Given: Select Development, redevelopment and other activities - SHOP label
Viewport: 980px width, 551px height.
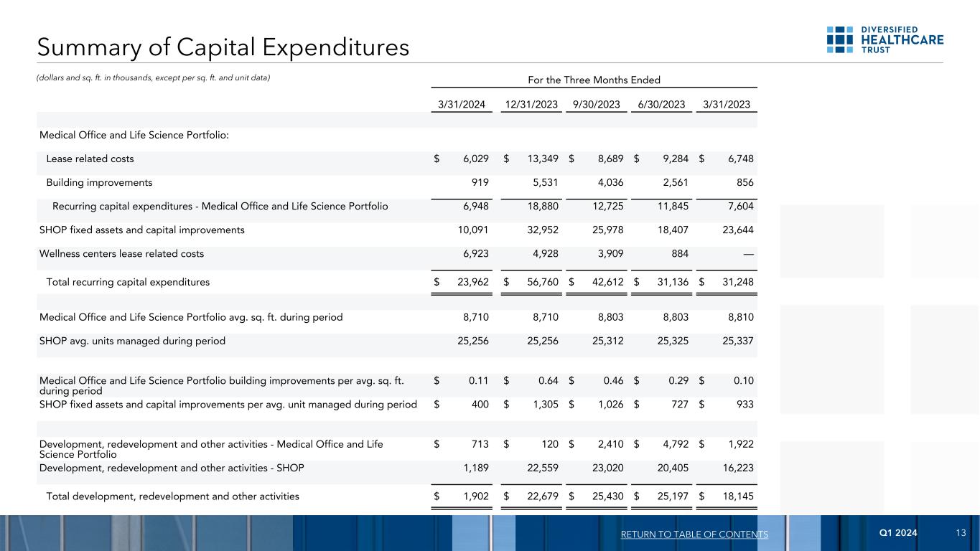Looking at the screenshot, I should (x=172, y=468).
